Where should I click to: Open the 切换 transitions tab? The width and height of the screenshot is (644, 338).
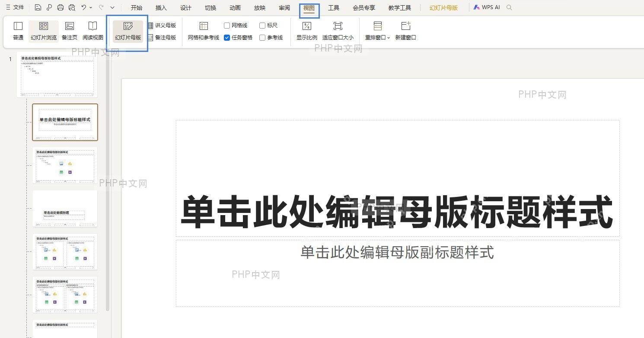click(x=210, y=8)
